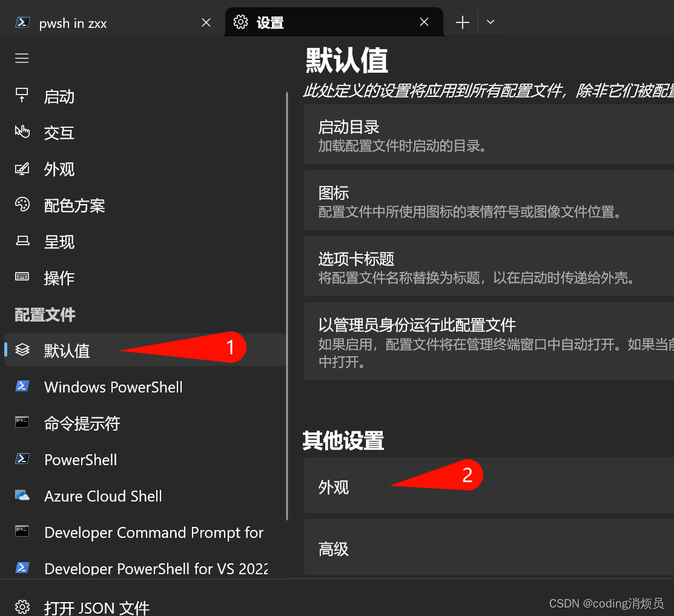This screenshot has height=616, width=674.
Task: Expand the 启动目录 setting
Action: 489,134
